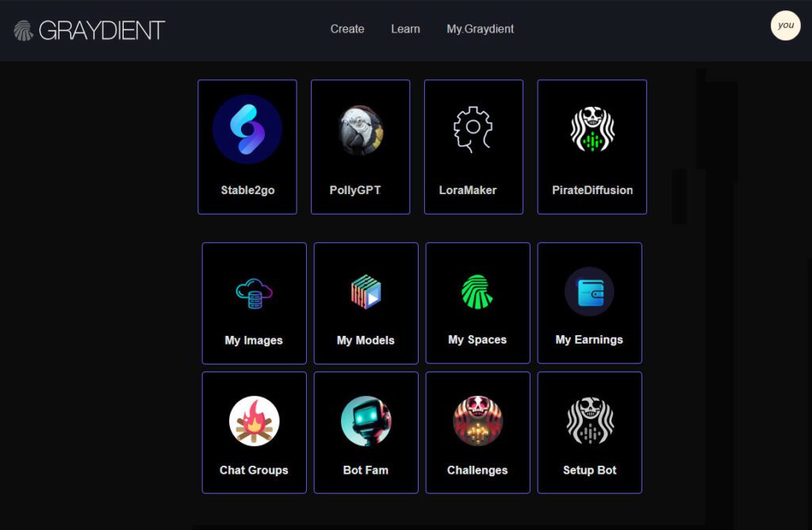
Task: Click the My Earnings text label
Action: (x=589, y=340)
